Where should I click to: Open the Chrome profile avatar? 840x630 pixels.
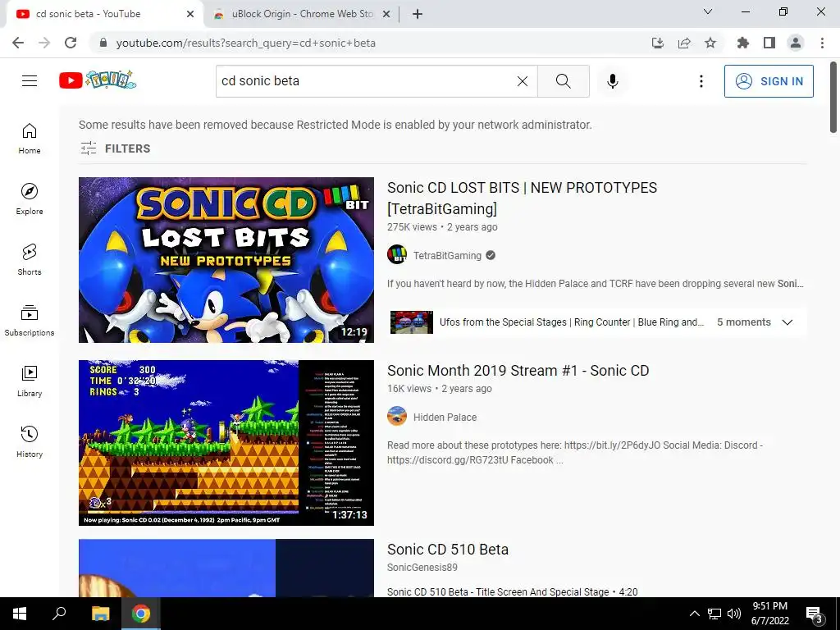click(796, 43)
